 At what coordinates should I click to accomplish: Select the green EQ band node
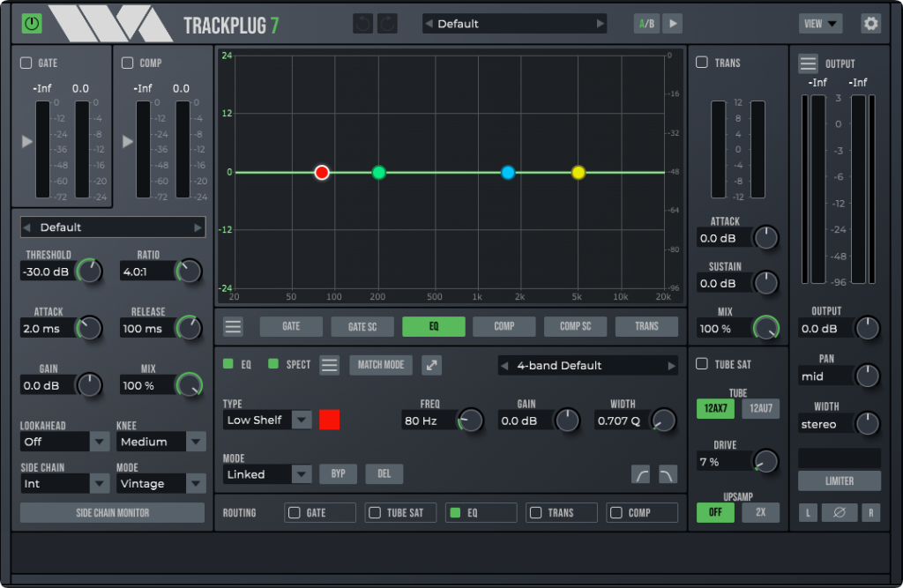pos(378,172)
